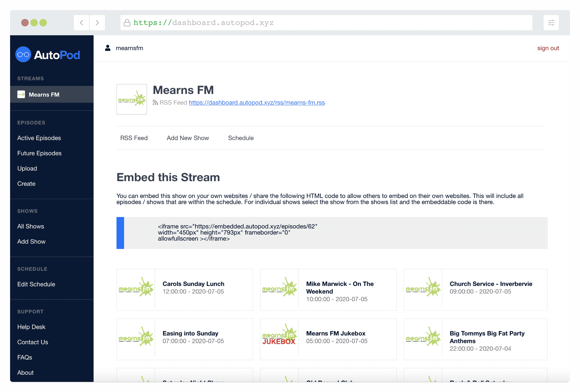
Task: Open the Help Desk page
Action: (x=31, y=327)
